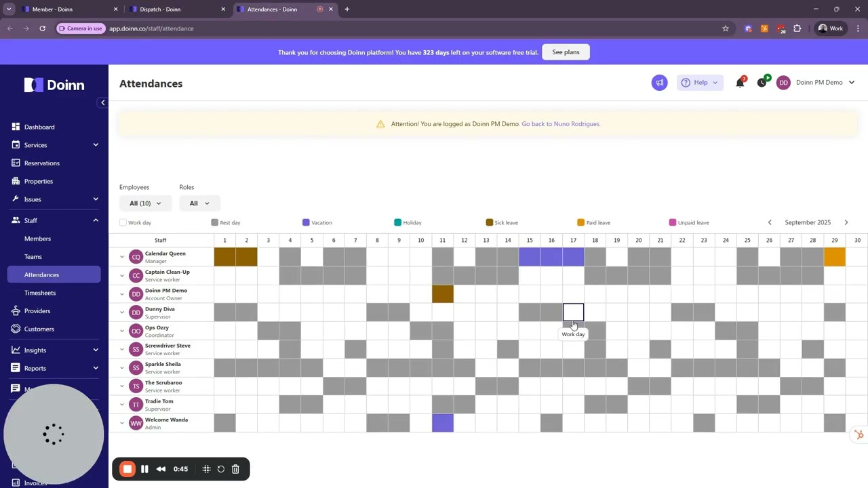868x488 pixels.
Task: Rewind the recording
Action: 161,469
